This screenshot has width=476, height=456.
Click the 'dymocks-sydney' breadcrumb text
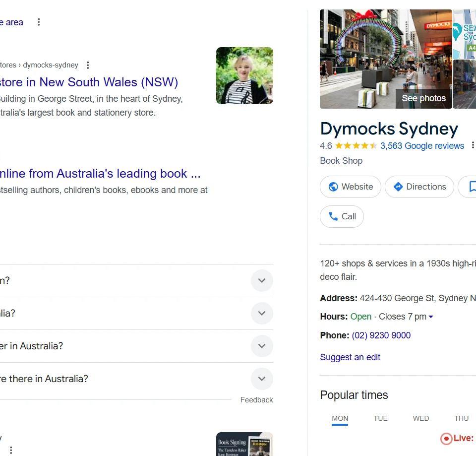point(51,65)
